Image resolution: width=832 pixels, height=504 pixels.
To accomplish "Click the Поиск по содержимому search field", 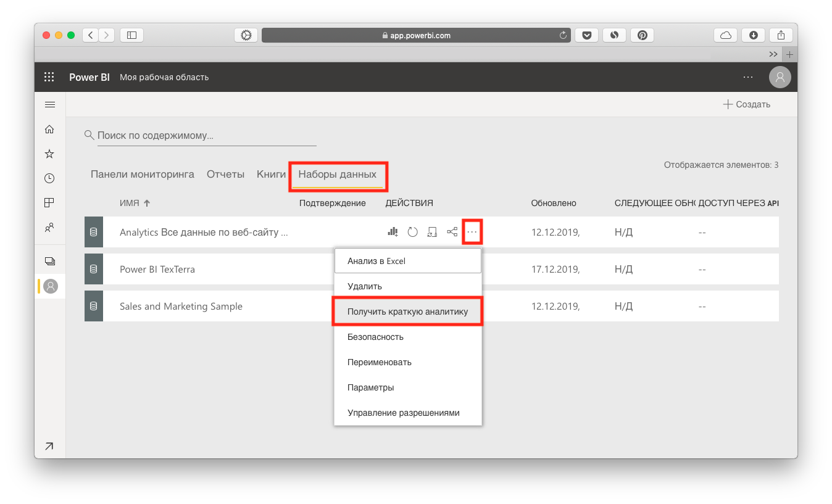I will [x=207, y=135].
